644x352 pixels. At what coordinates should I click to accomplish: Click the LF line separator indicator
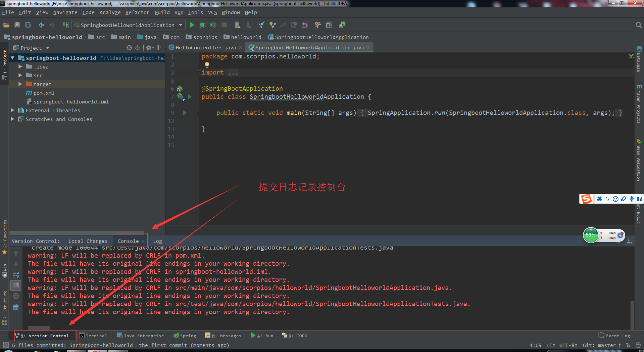point(551,345)
